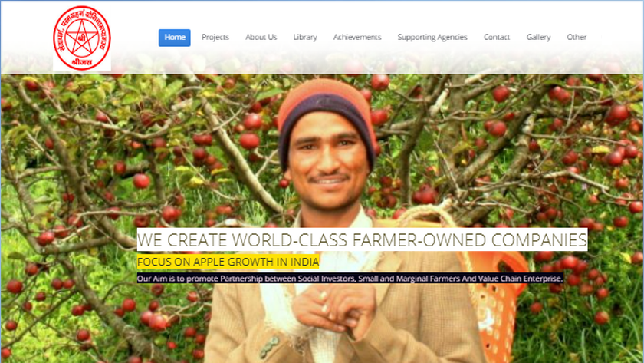Open Supporting Agencies page
Viewport: 644px width, 363px height.
click(432, 38)
